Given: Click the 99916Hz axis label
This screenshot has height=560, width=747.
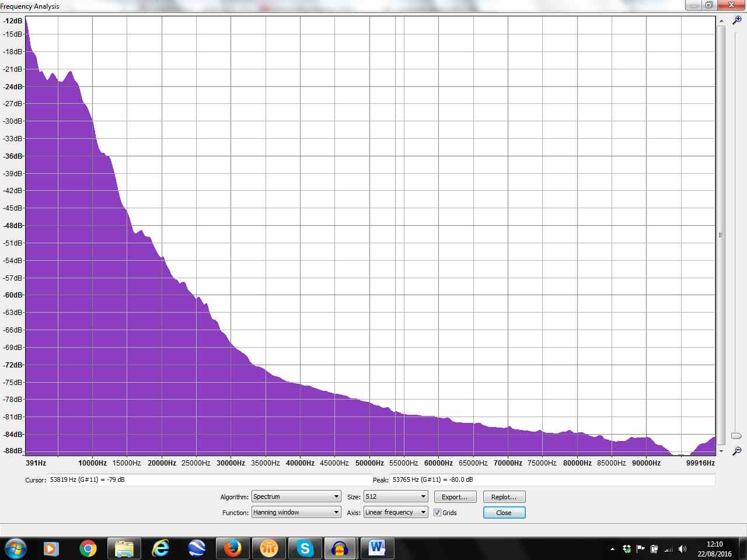Looking at the screenshot, I should click(x=700, y=463).
